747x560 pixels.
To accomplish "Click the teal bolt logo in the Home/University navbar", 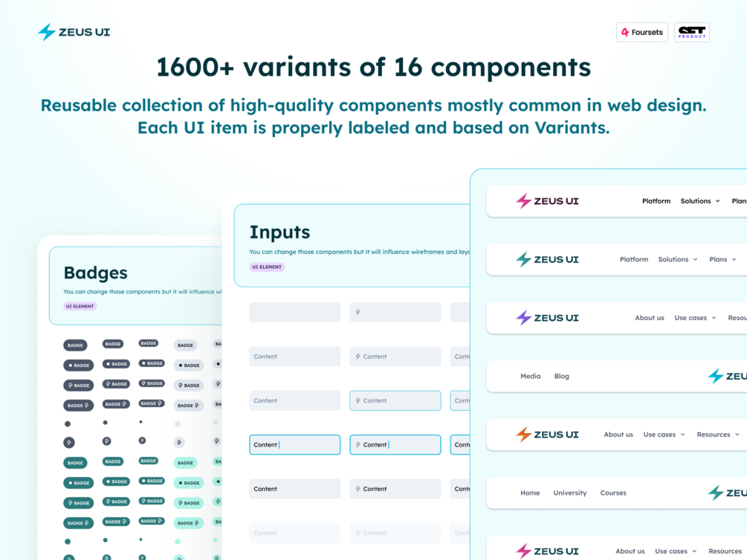I will click(x=727, y=493).
